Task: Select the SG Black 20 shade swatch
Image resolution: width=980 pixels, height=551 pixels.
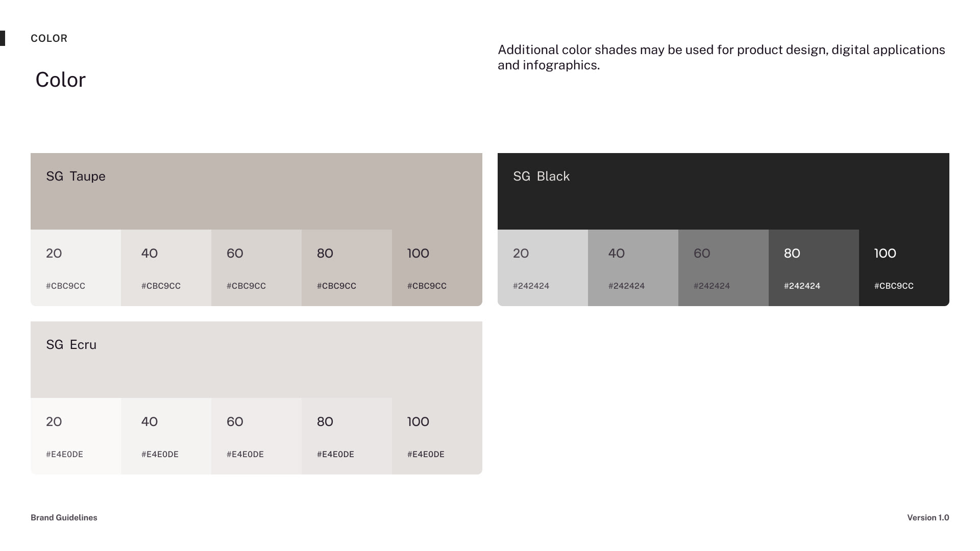Action: point(543,268)
